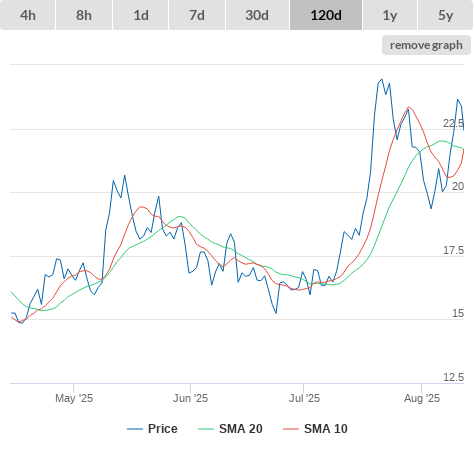
Task: Show the 1y price history
Action: click(390, 15)
